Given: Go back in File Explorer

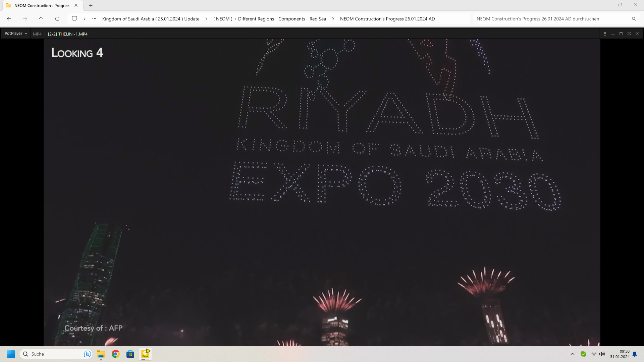Looking at the screenshot, I should coord(9,19).
